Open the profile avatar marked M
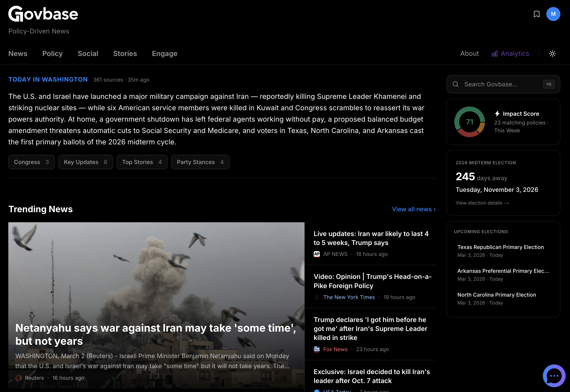570x392 pixels. (x=554, y=14)
